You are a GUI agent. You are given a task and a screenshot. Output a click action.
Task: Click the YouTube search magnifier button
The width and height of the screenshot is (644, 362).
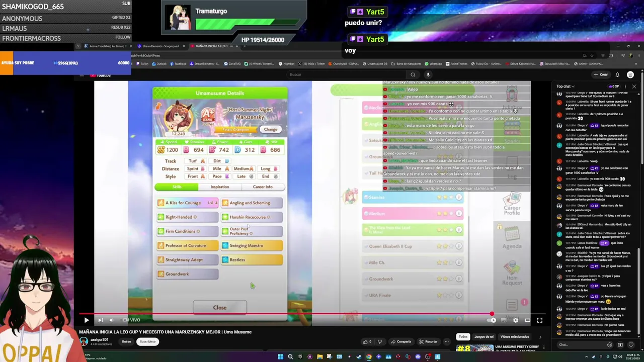413,74
